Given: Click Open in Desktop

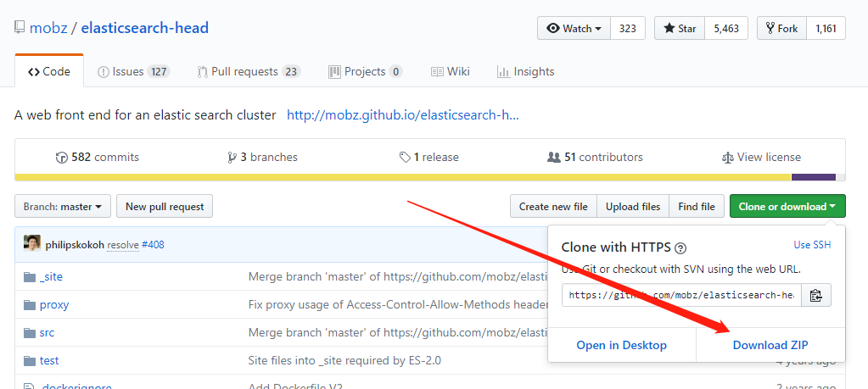Looking at the screenshot, I should point(622,345).
